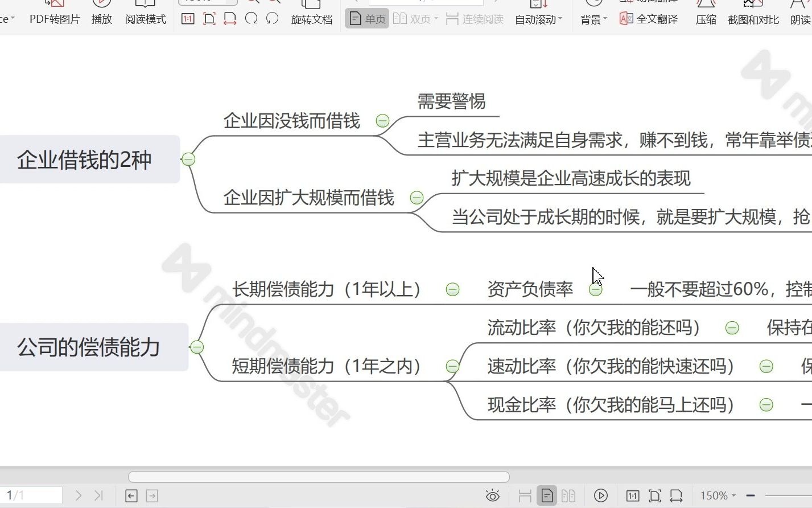Collapse the 资产负债率 node
Viewport: 812px width, 508px height.
point(595,289)
